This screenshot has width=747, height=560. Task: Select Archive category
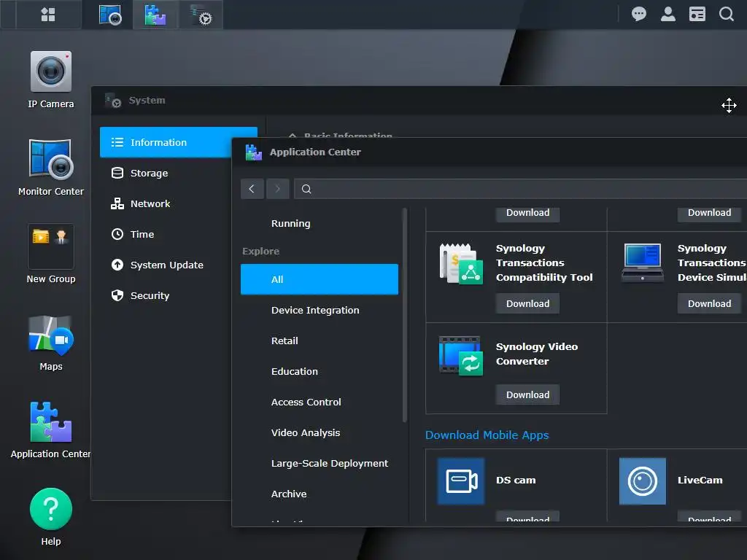click(320, 494)
